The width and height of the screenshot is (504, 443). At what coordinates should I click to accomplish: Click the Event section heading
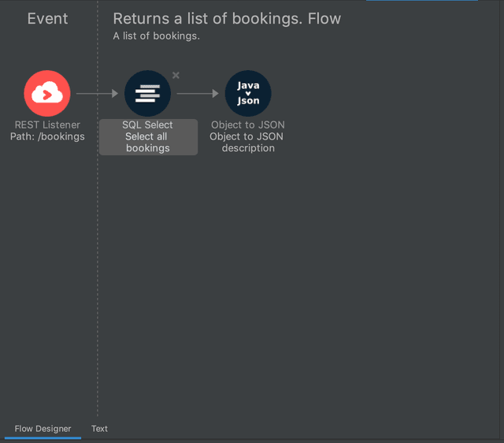(x=47, y=19)
